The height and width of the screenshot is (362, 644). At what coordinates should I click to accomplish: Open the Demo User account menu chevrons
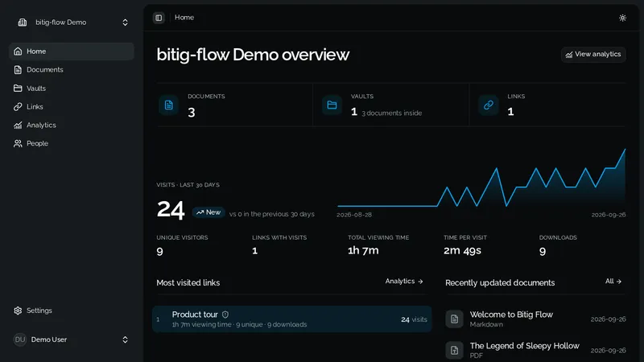click(125, 339)
